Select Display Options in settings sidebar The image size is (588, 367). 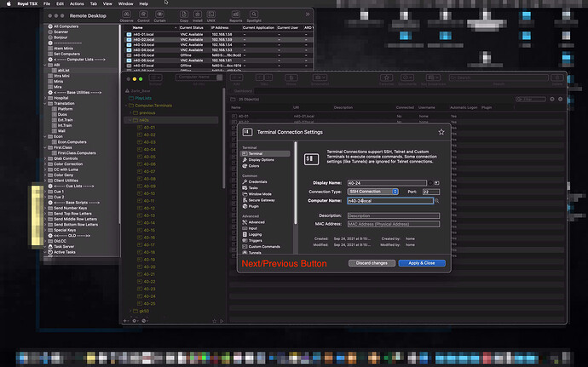[262, 159]
